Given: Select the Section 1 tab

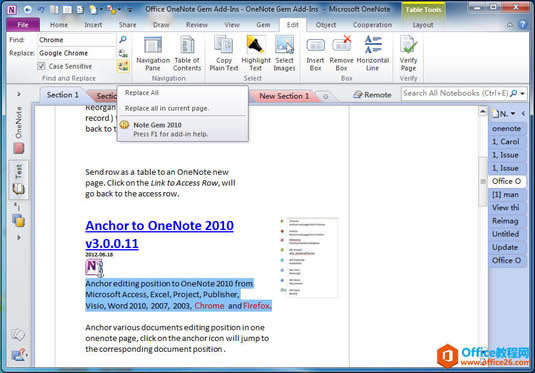Looking at the screenshot, I should tap(63, 95).
